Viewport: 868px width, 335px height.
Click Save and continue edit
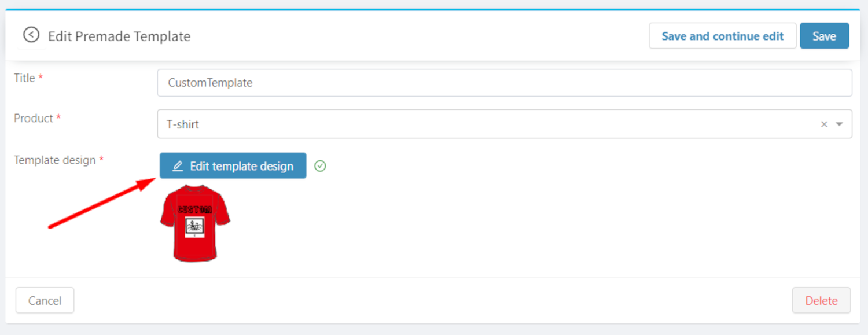[722, 36]
